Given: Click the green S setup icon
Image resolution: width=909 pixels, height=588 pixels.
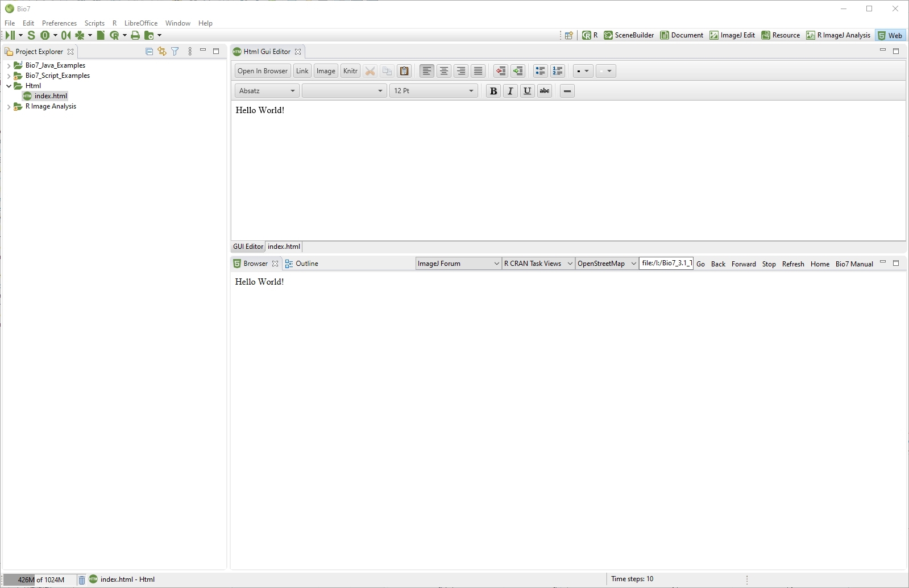Looking at the screenshot, I should click(x=31, y=35).
